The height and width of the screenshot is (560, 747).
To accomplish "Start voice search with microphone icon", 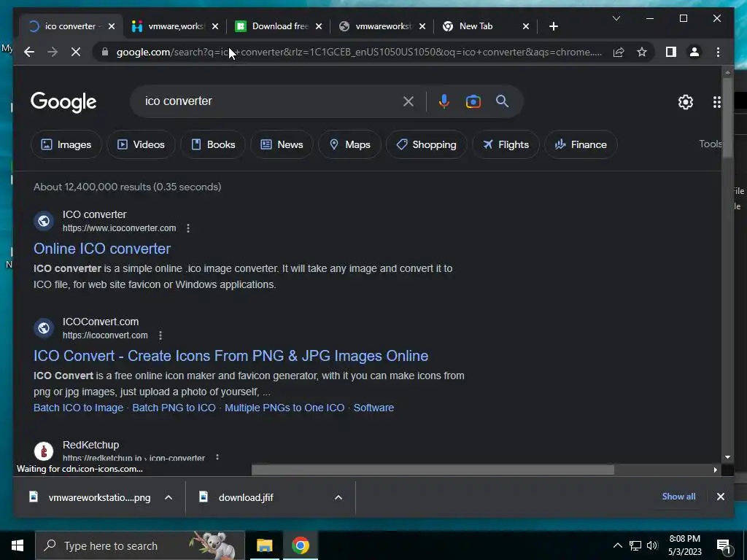I will (444, 101).
